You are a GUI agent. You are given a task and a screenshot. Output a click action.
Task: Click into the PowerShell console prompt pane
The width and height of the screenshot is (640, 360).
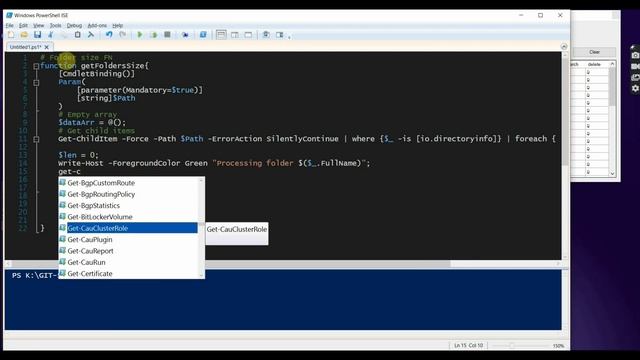click(x=283, y=300)
